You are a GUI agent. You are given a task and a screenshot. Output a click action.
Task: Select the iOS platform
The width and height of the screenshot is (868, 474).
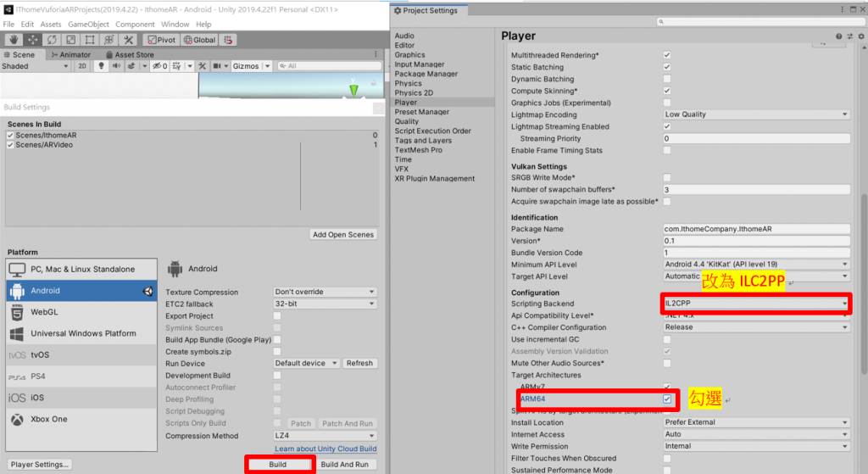click(82, 398)
